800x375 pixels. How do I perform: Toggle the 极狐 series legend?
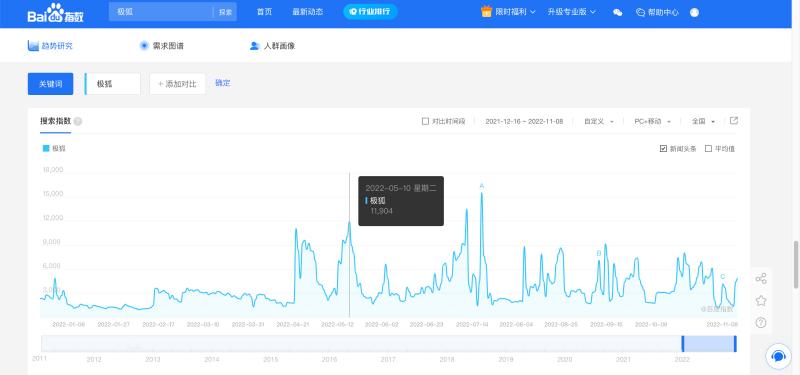pyautogui.click(x=54, y=148)
